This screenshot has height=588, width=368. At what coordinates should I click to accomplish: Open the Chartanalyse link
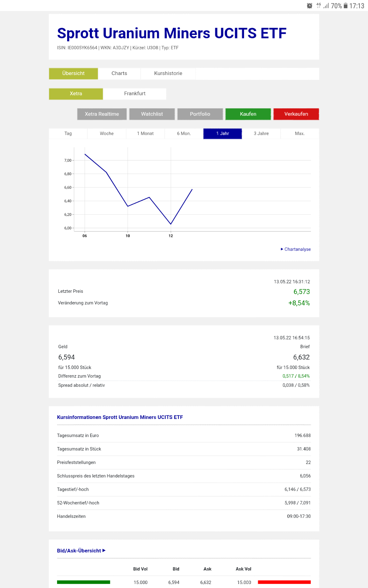tap(297, 249)
